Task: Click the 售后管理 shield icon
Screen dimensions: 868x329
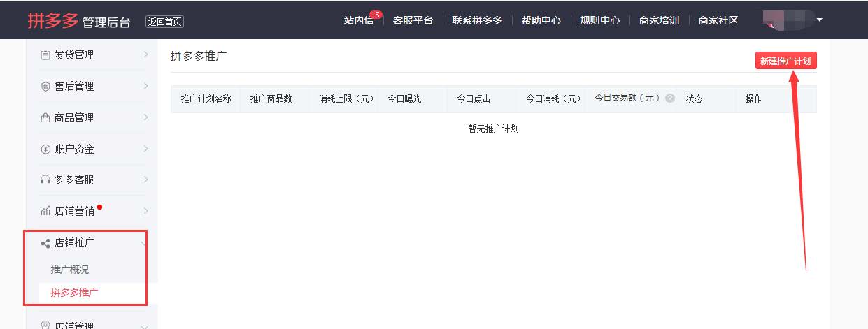Action: 45,87
